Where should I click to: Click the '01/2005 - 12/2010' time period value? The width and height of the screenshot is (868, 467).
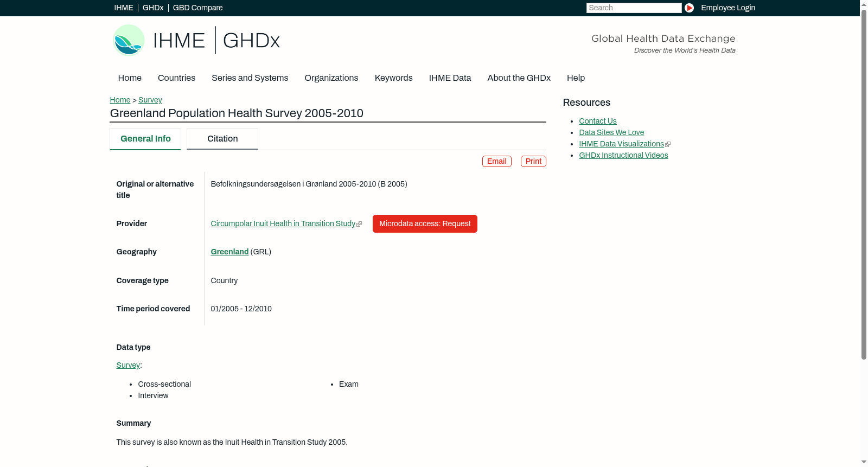(x=241, y=309)
